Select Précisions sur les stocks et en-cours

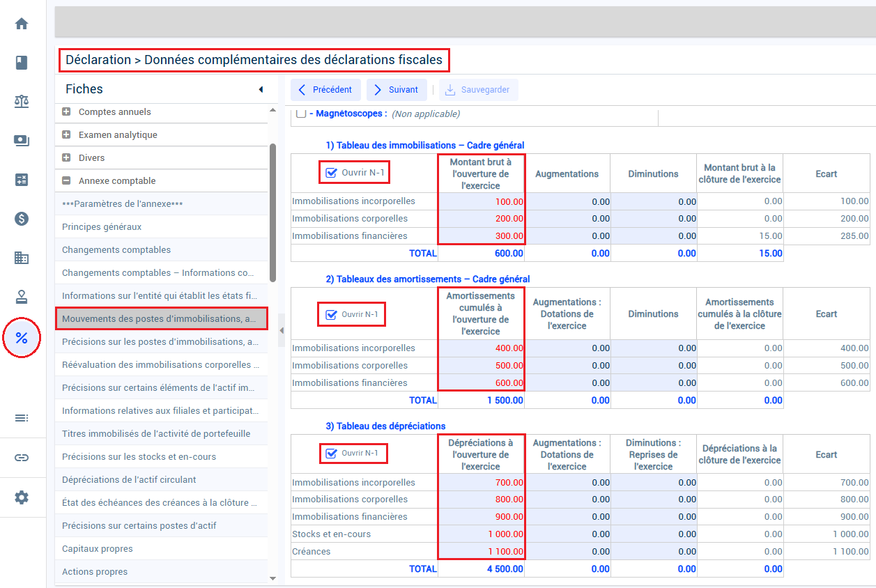(x=161, y=457)
